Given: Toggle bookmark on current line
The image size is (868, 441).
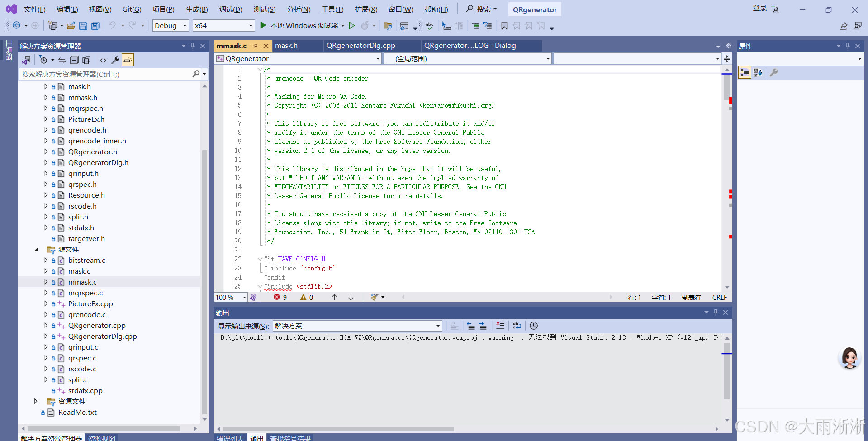Looking at the screenshot, I should (x=504, y=26).
